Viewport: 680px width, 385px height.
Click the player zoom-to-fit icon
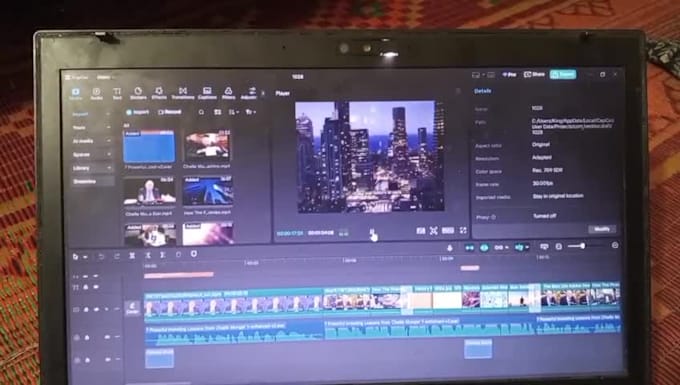[x=434, y=231]
